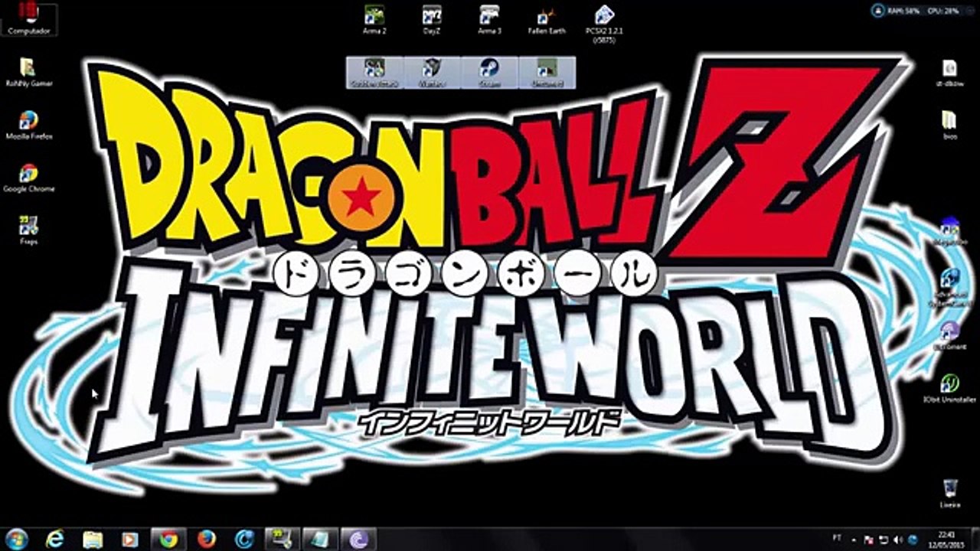980x551 pixels.
Task: Open the Computador desktop icon
Action: point(29,18)
